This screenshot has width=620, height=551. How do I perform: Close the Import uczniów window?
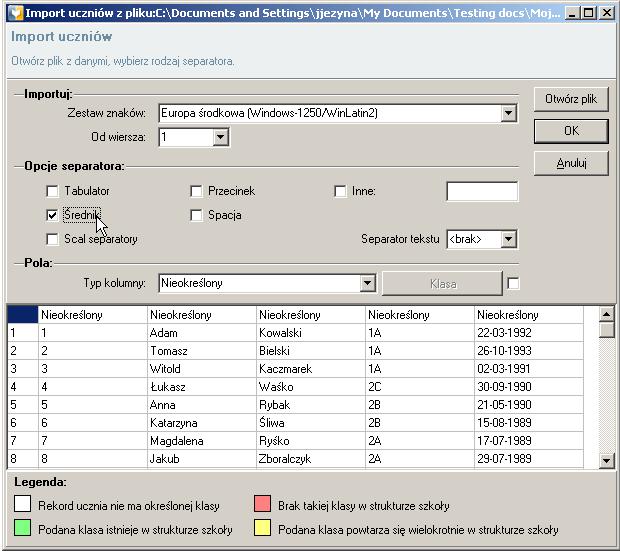point(607,13)
